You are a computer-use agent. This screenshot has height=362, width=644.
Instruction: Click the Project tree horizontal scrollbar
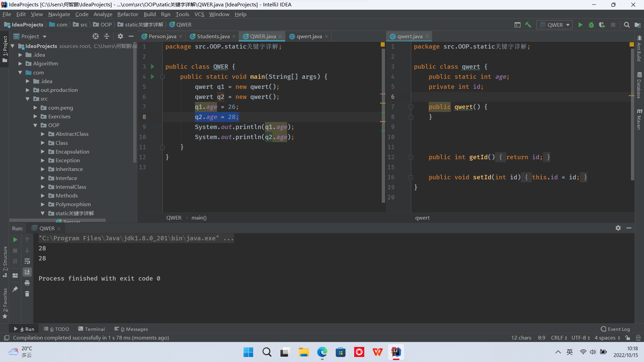point(57,221)
